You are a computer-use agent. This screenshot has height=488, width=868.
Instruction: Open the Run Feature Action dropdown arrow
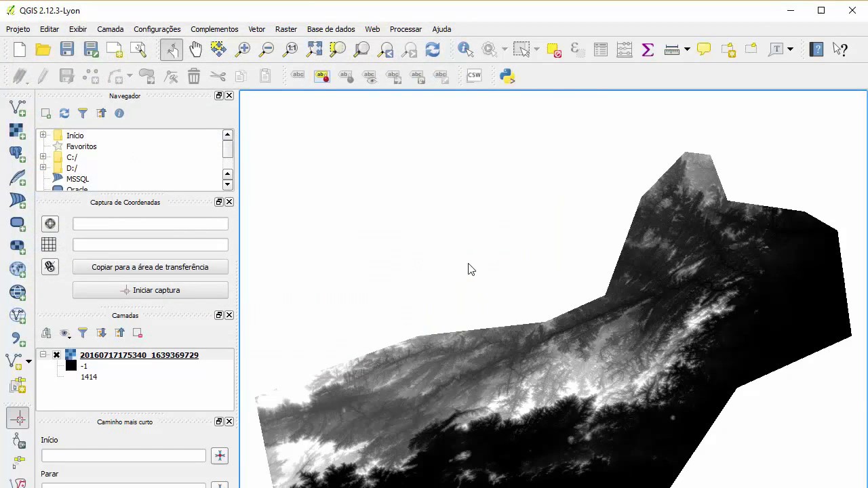(x=505, y=49)
